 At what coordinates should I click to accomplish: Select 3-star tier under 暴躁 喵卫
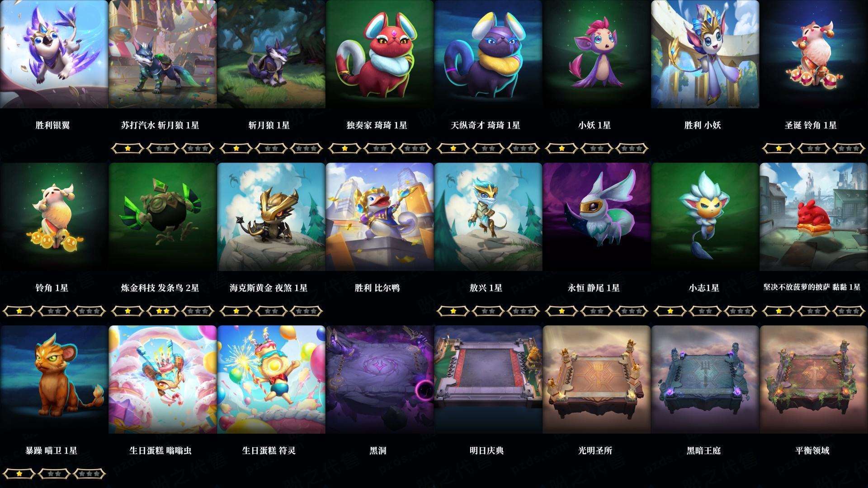pos(90,474)
